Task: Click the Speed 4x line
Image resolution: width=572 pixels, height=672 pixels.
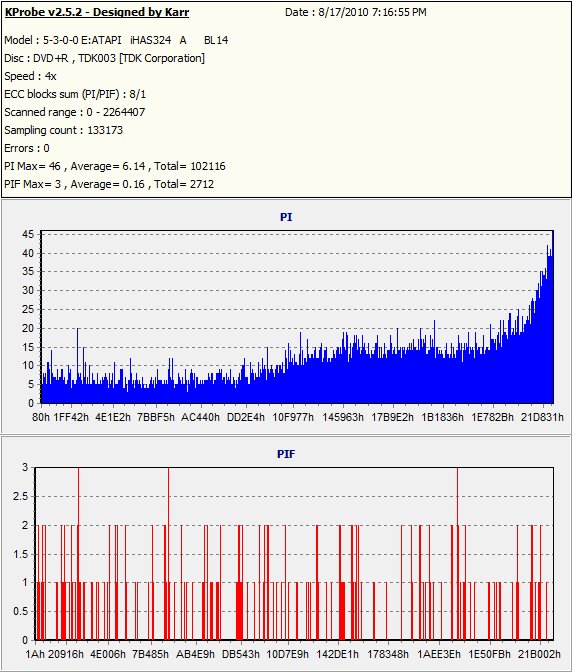Action: coord(30,76)
